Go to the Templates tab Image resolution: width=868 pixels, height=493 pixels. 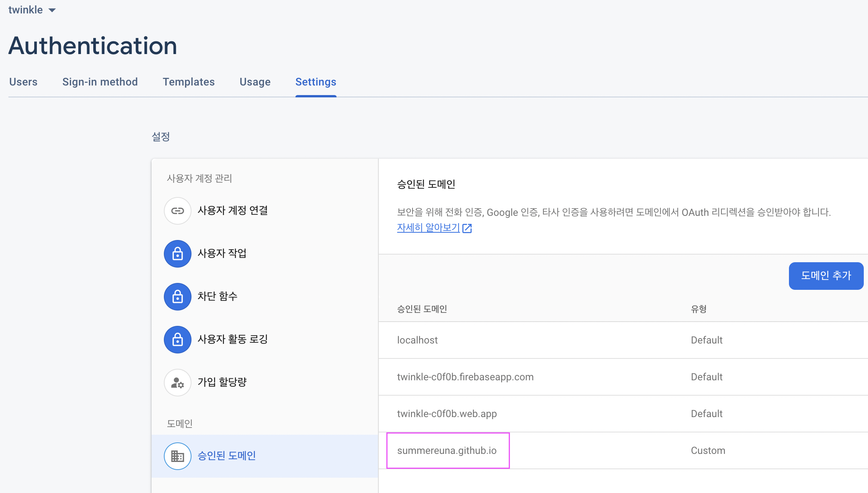(188, 82)
